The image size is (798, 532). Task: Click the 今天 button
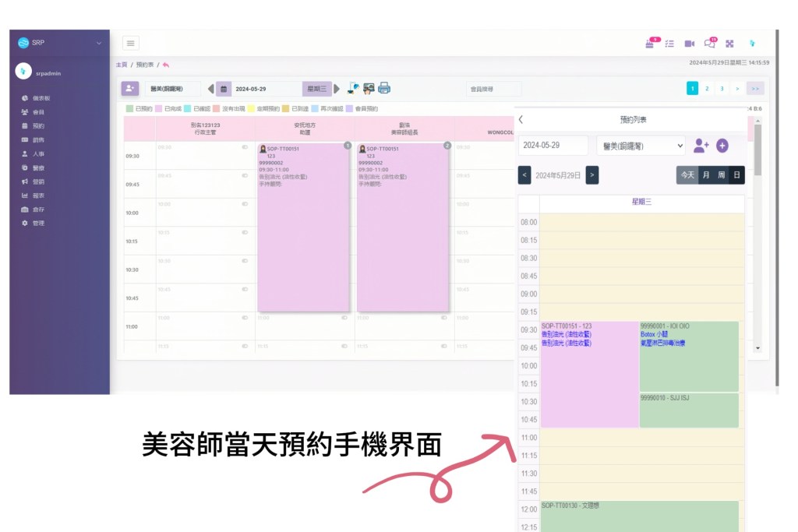pos(687,175)
